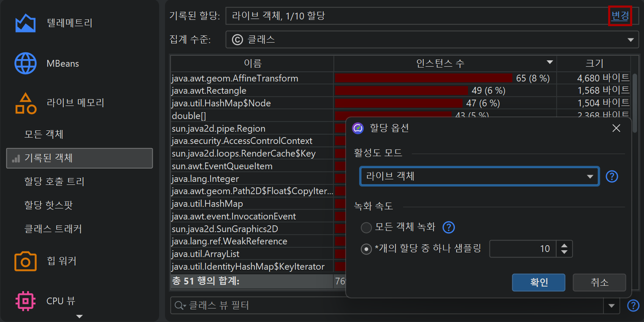Select row java.util.ArrayList
This screenshot has height=322, width=644.
[x=252, y=254]
